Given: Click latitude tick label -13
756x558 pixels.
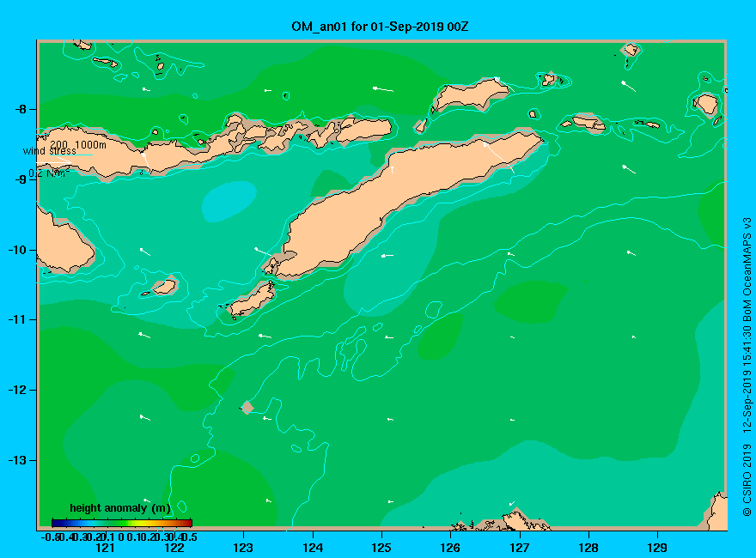Looking at the screenshot, I should tap(17, 460).
